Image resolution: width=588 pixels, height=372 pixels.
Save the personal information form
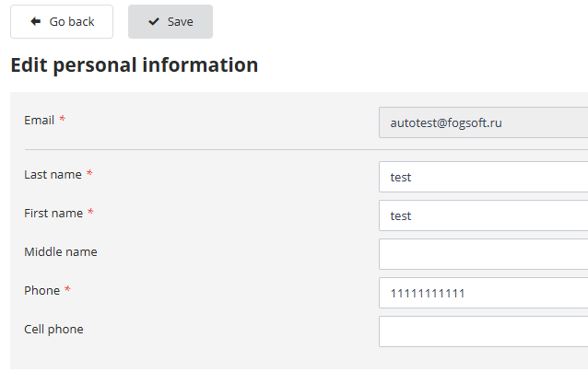(171, 22)
